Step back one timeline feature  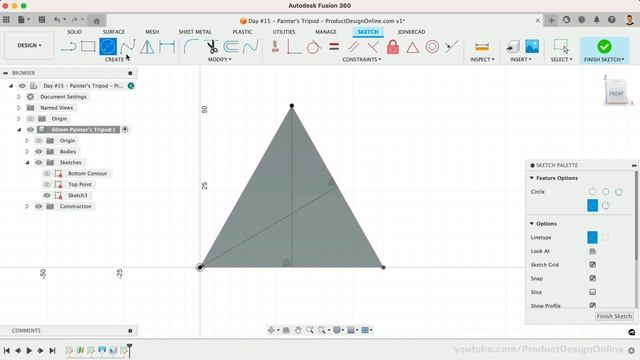[18, 350]
